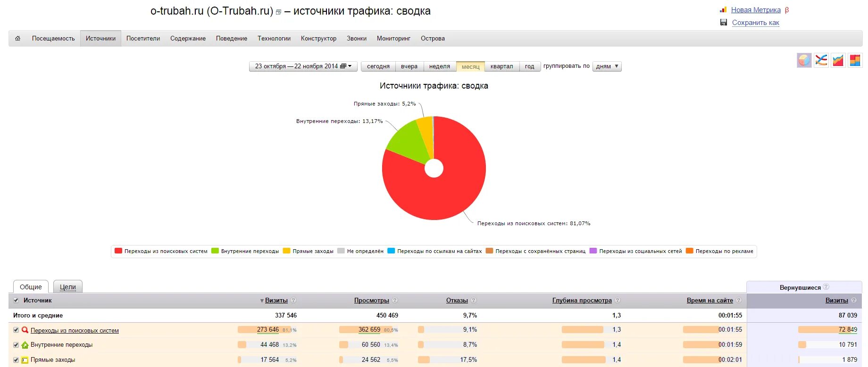Open Мониторинг menu
The image size is (868, 367).
click(x=393, y=39)
